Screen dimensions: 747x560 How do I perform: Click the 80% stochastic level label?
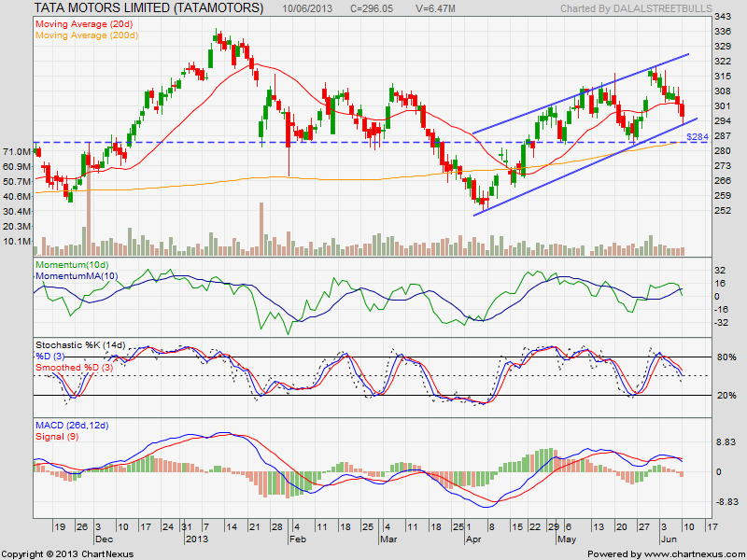726,357
